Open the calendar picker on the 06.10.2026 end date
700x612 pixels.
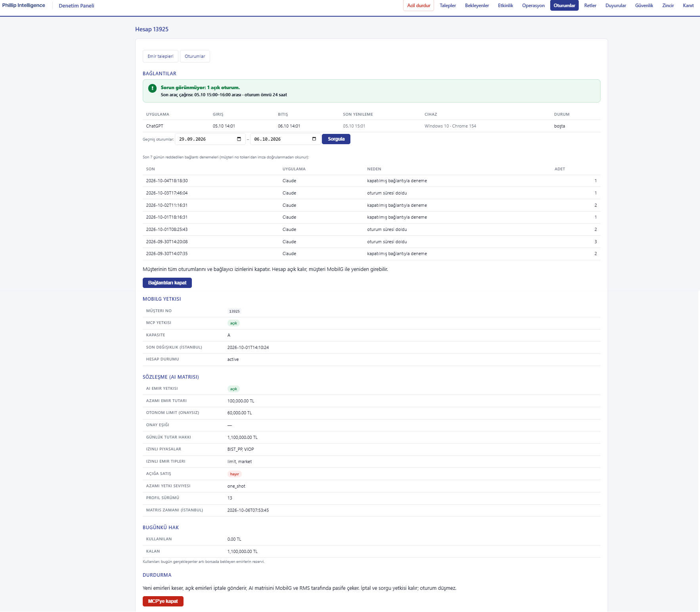(314, 139)
